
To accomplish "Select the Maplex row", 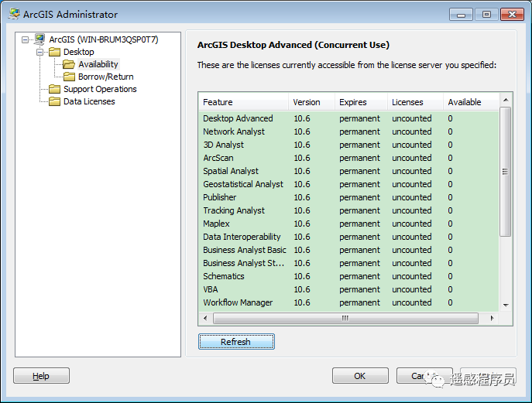I will tap(348, 224).
